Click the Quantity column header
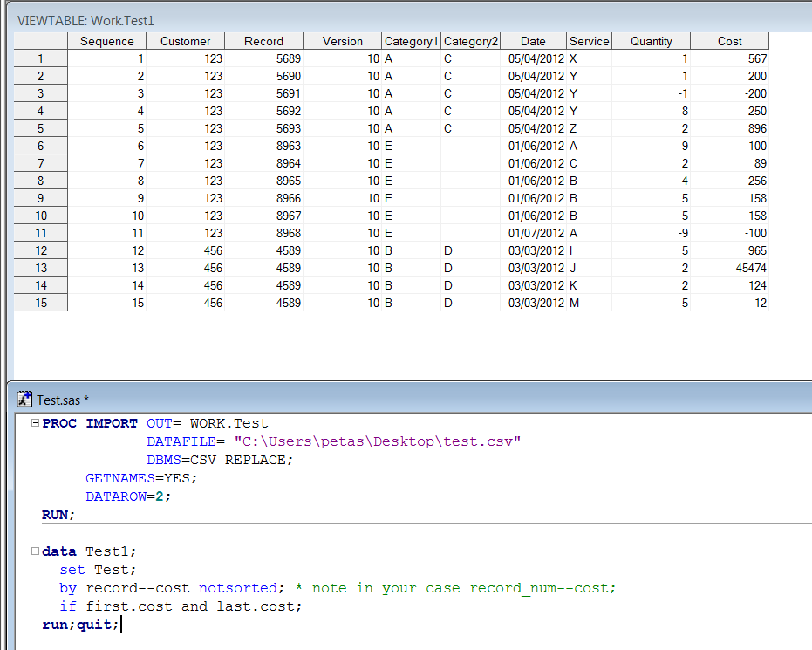812x650 pixels. 651,41
